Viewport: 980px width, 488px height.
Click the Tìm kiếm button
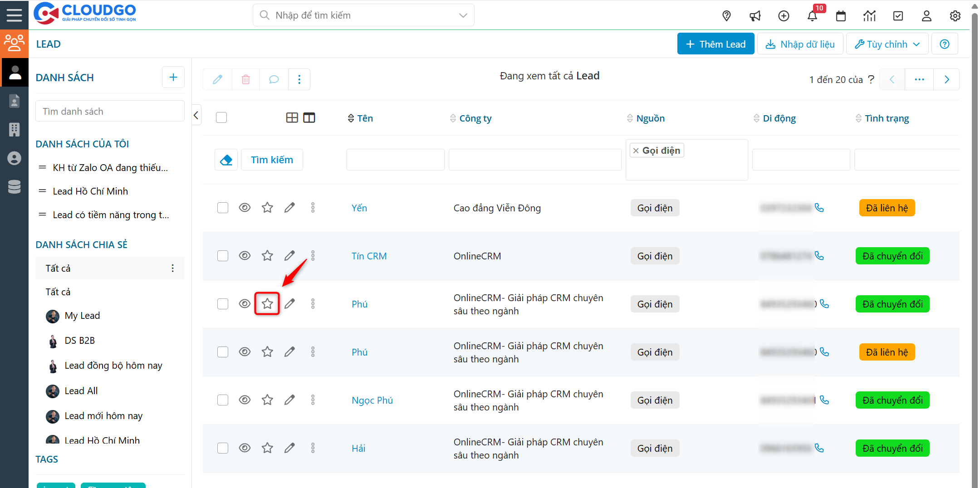(272, 160)
